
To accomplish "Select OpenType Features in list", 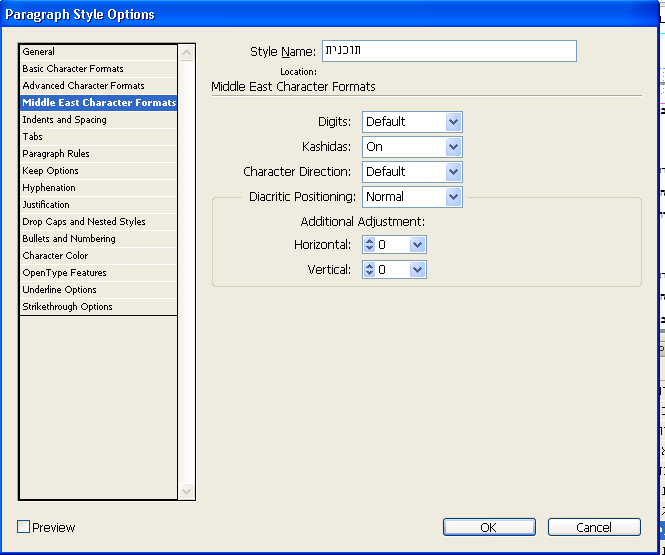I will (64, 273).
